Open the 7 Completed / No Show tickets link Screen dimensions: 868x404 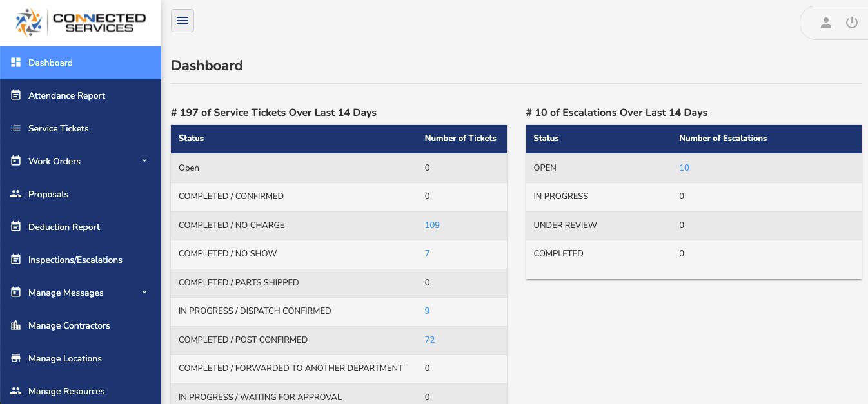coord(427,253)
